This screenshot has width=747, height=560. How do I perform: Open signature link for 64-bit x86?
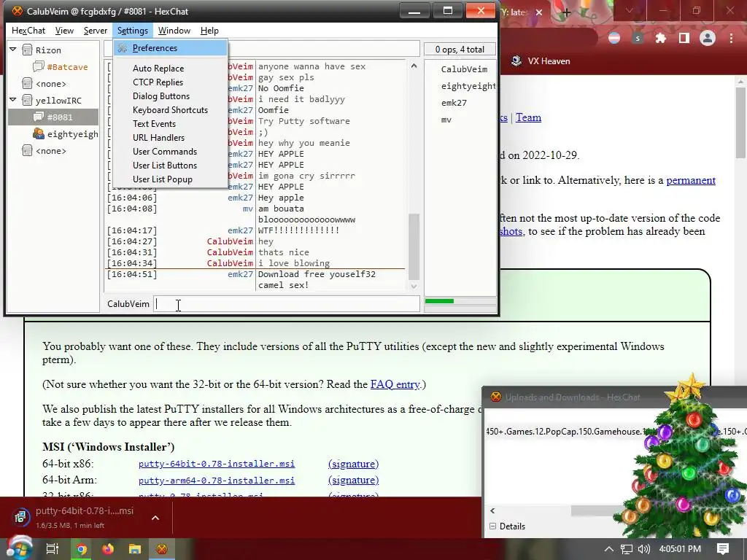point(354,464)
